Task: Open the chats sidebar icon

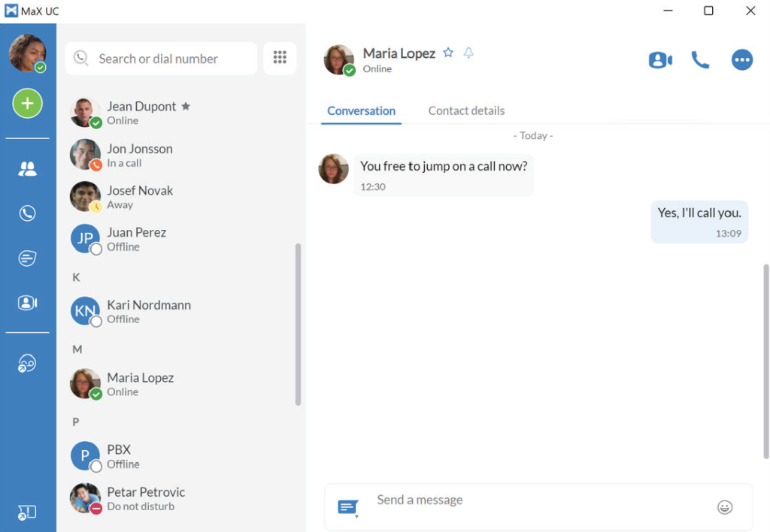Action: click(x=28, y=258)
